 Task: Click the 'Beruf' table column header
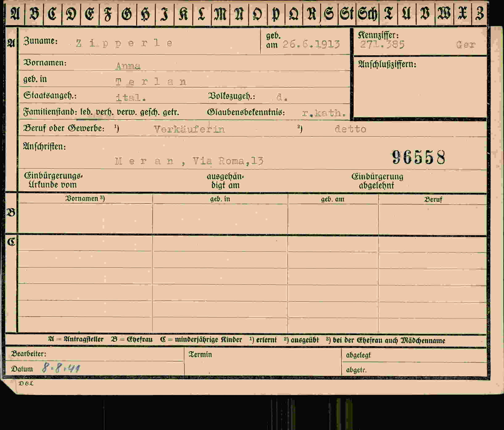click(x=433, y=200)
